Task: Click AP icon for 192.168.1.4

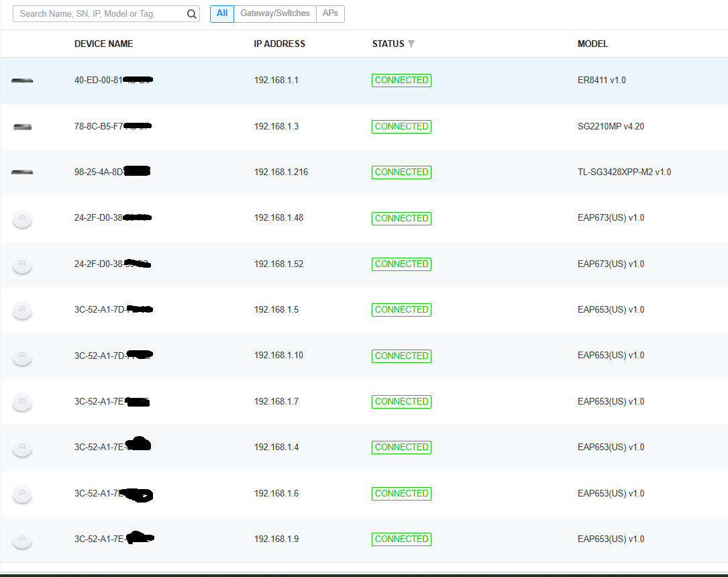Action: 22,448
